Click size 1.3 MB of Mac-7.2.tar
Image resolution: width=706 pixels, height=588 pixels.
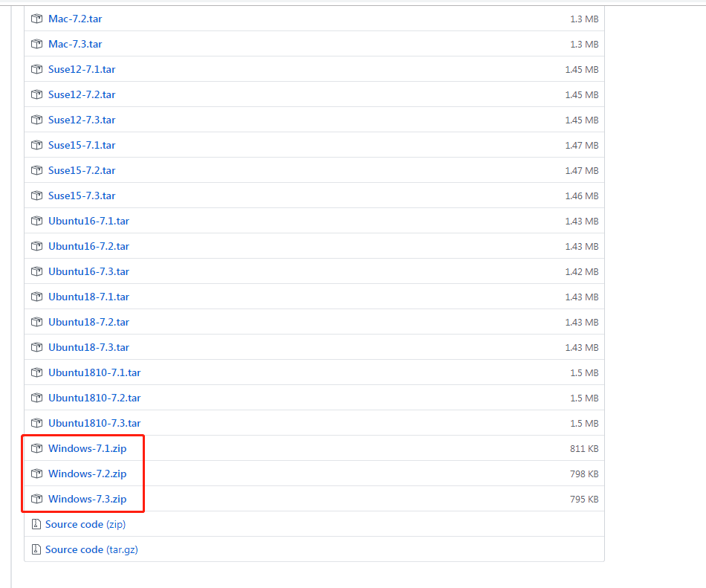pos(584,19)
